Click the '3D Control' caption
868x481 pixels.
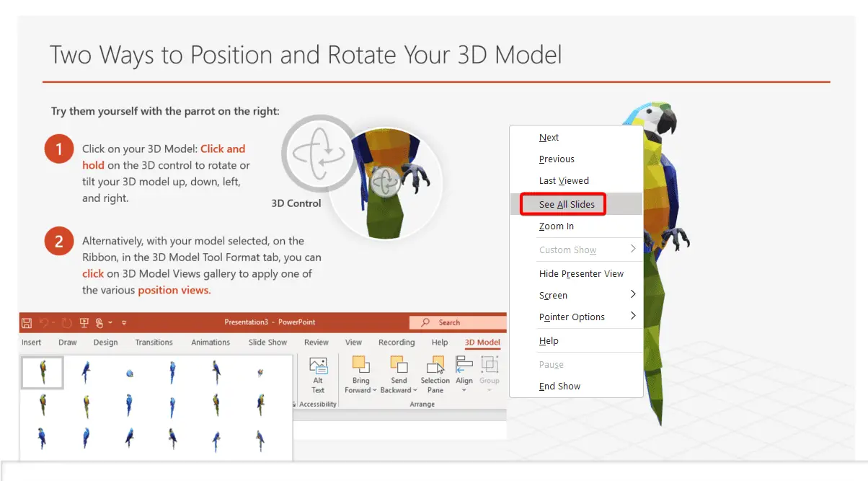click(296, 203)
